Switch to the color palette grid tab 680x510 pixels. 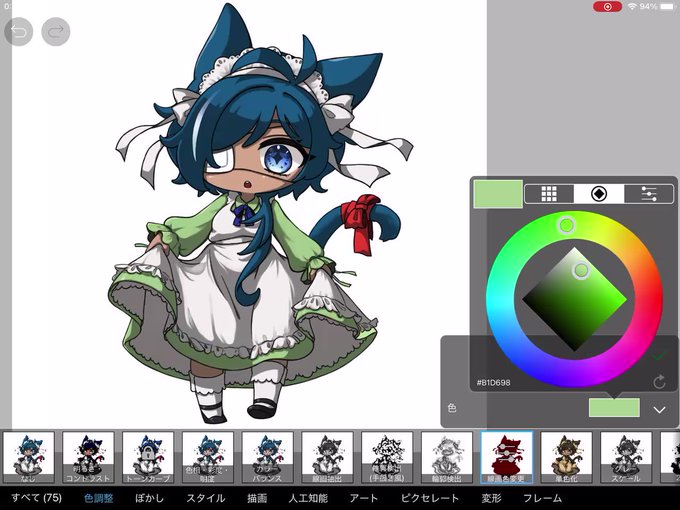click(x=549, y=194)
